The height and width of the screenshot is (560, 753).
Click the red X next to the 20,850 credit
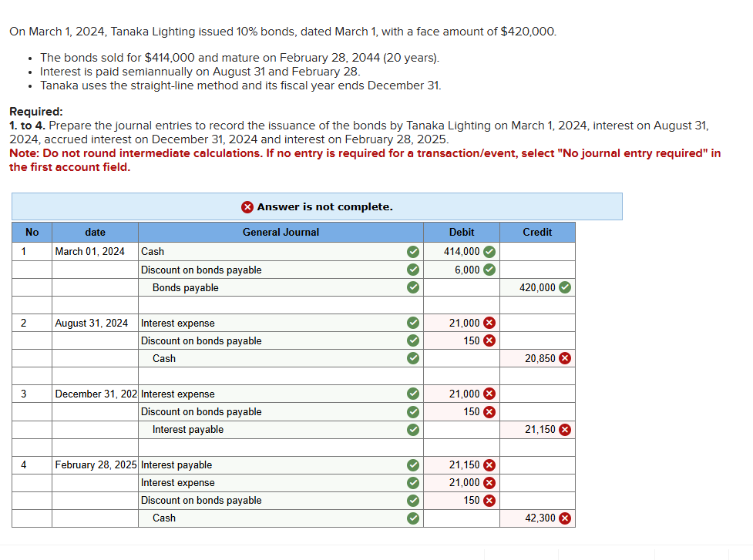[x=562, y=358]
